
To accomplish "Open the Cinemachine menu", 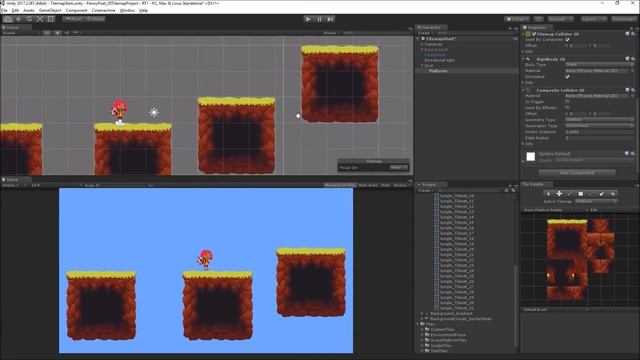I will 103,10.
